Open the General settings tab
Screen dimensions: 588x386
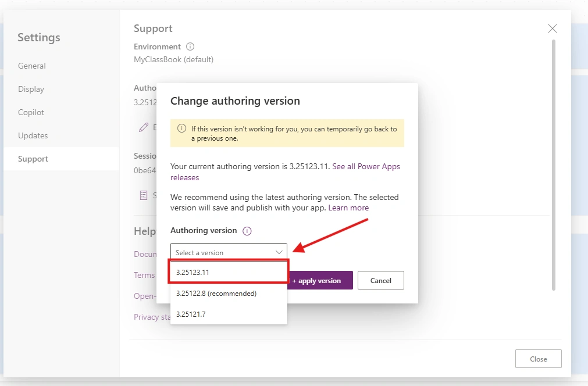pyautogui.click(x=62, y=66)
